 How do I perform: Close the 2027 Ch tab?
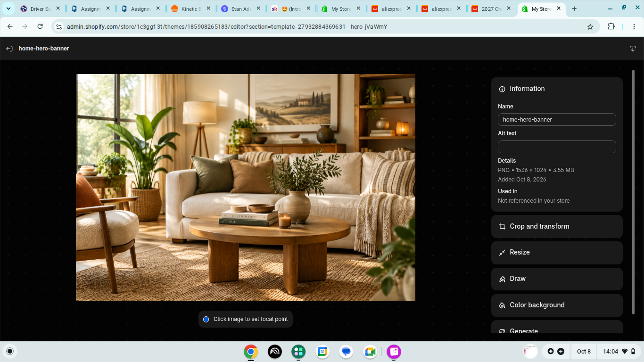pyautogui.click(x=509, y=9)
